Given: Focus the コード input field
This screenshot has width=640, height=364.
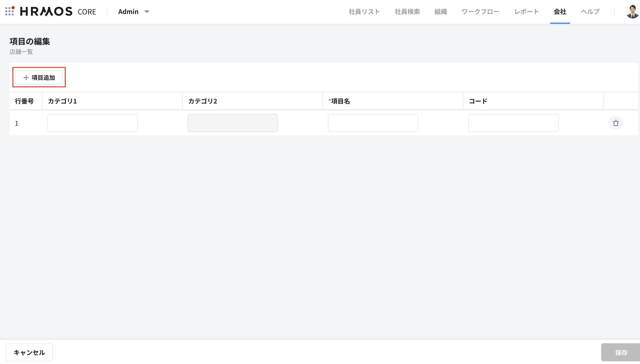Looking at the screenshot, I should coord(513,123).
